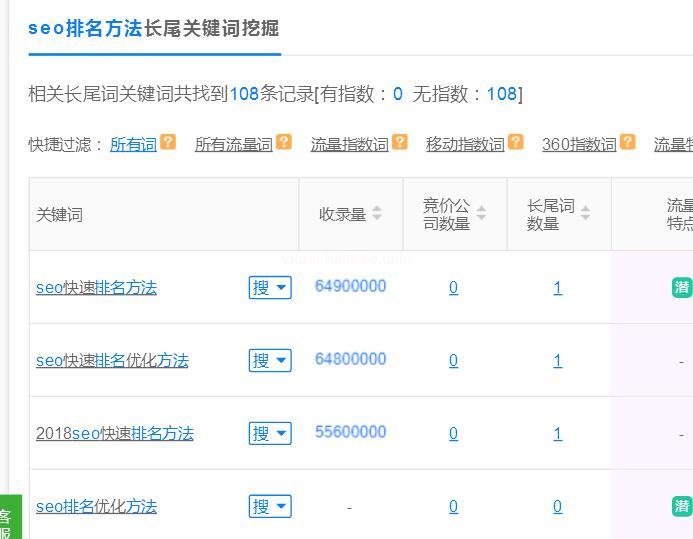
Task: Click the green 客服 side button
Action: 6,522
